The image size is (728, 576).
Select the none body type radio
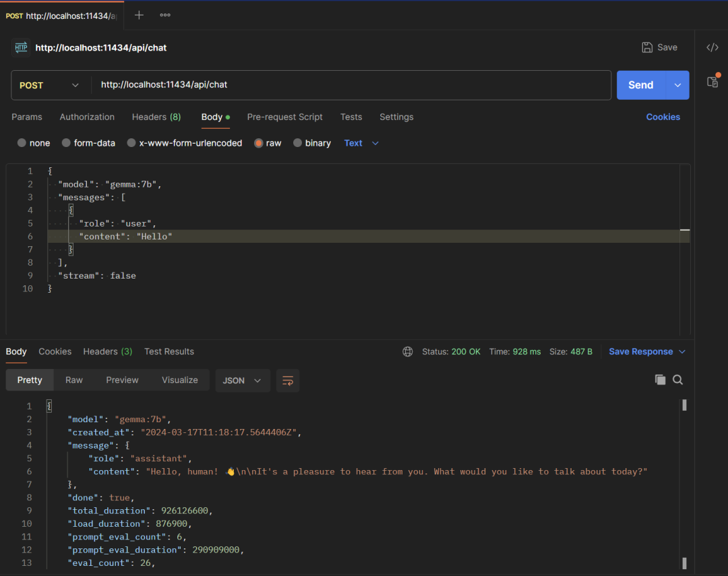pyautogui.click(x=22, y=143)
